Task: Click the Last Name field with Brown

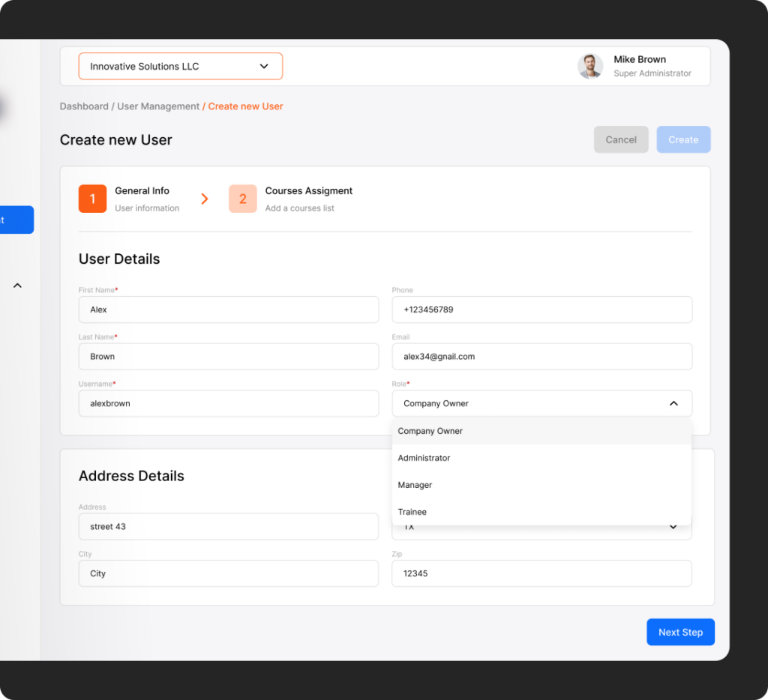Action: click(x=228, y=356)
